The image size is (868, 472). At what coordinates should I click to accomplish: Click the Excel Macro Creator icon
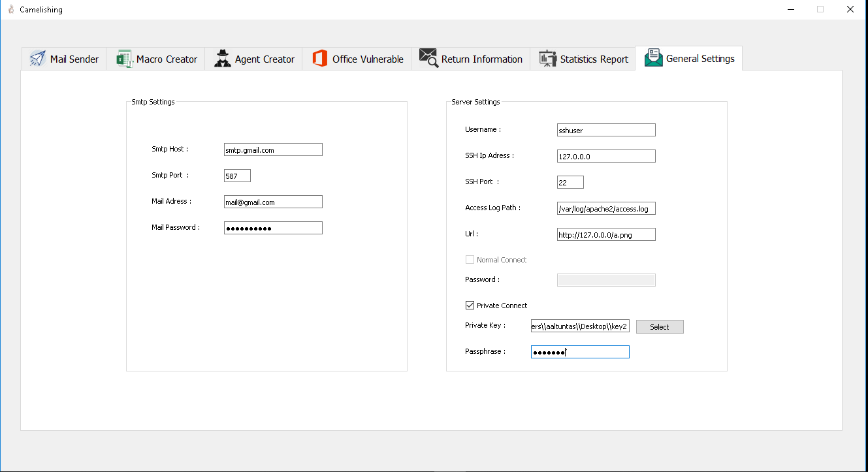[124, 59]
